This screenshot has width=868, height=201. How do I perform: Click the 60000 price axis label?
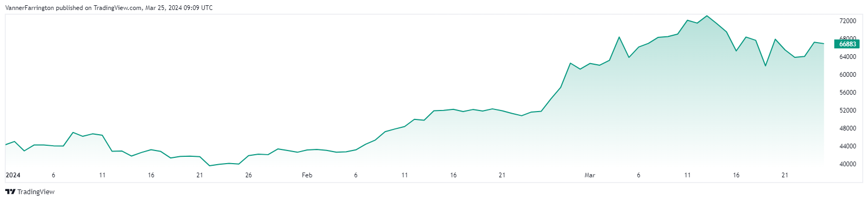(x=847, y=75)
